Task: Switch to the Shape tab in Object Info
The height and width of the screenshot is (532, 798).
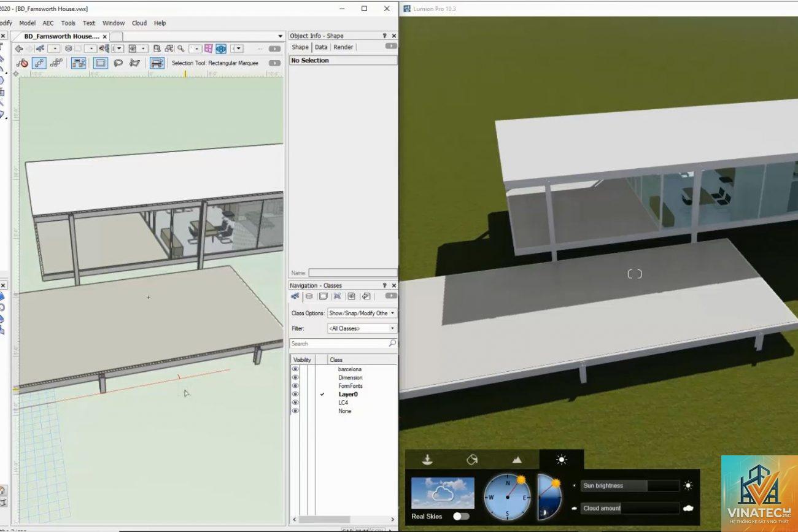Action: pos(300,47)
